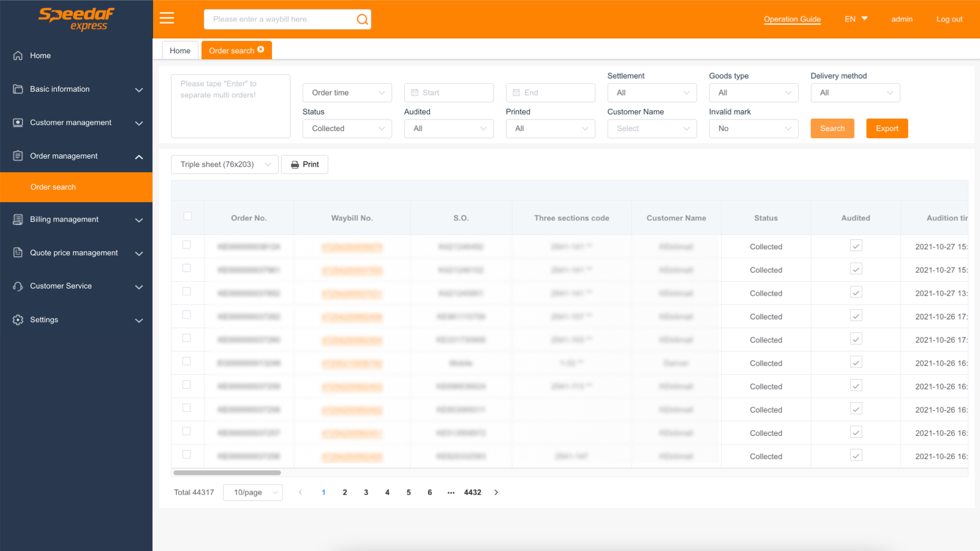
Task: Click the EN language dropdown arrow
Action: tap(865, 18)
